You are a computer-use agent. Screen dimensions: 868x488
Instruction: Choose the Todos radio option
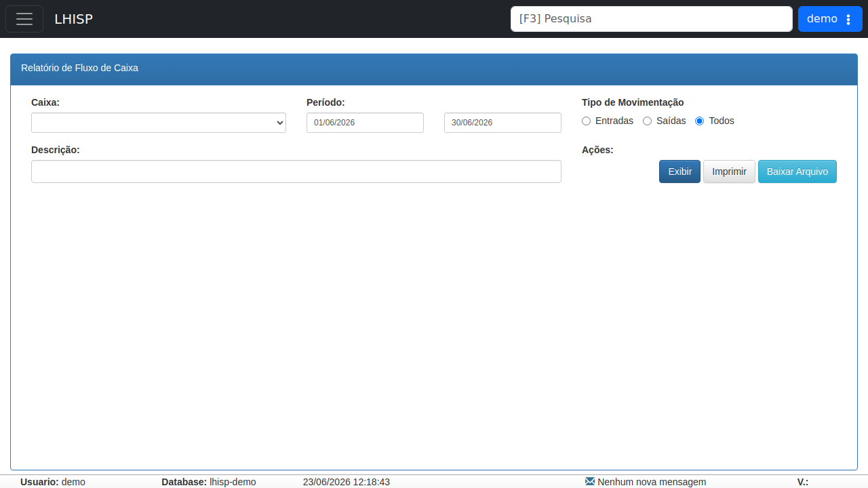pos(700,121)
